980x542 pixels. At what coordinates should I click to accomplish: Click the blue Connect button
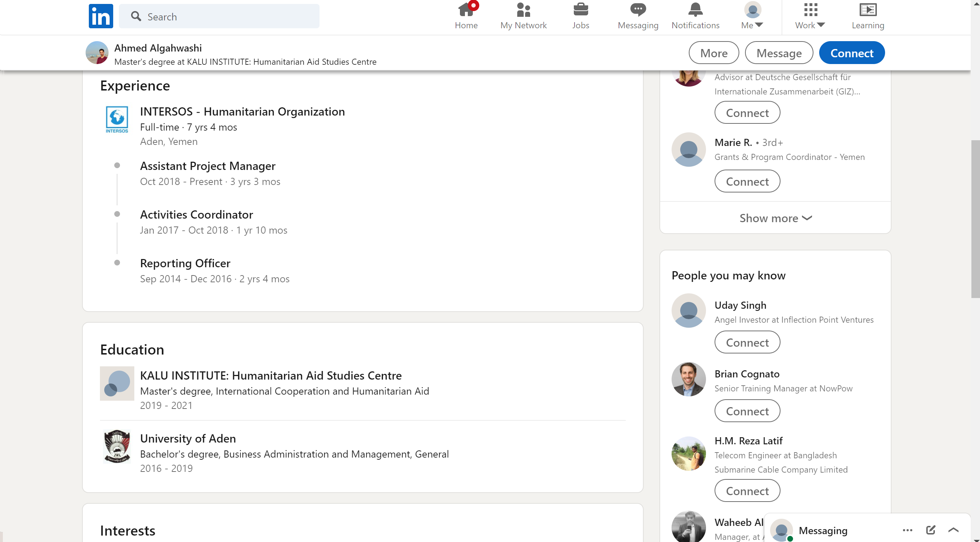(x=851, y=53)
